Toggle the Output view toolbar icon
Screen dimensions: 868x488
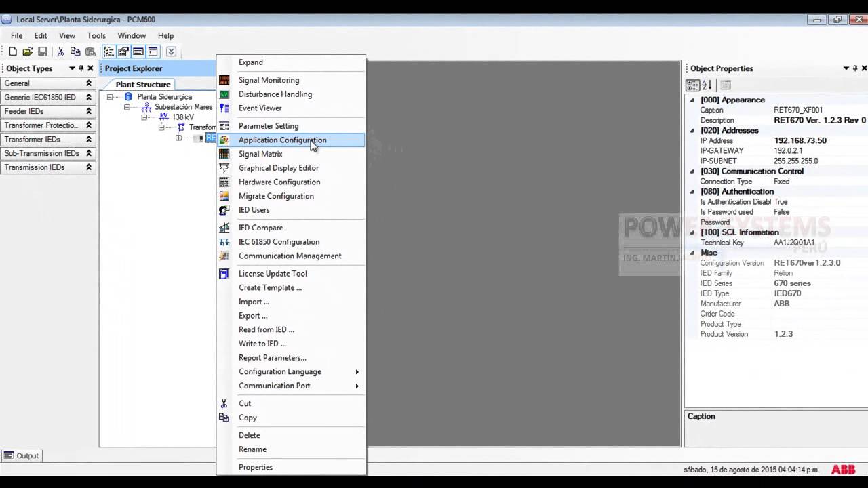click(x=138, y=52)
